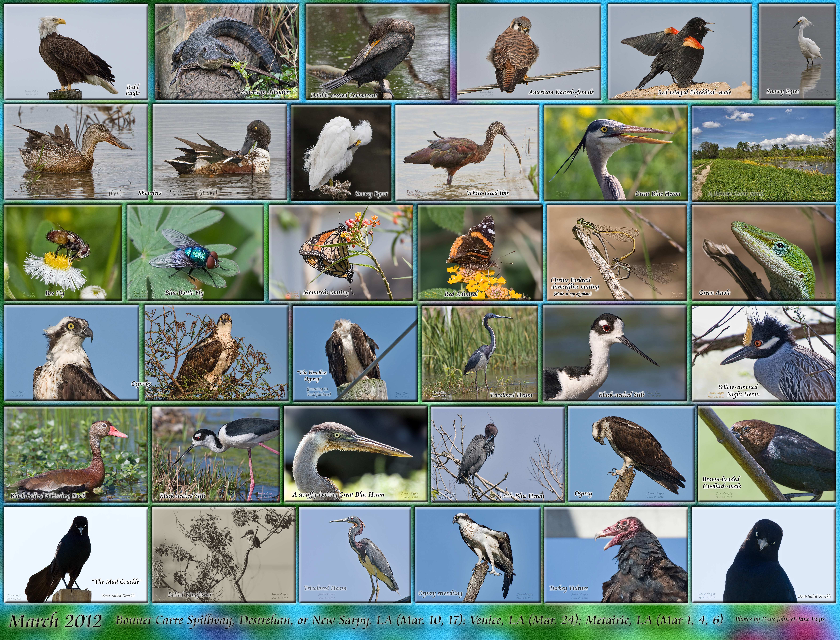Click the March 2012 title text
The width and height of the screenshot is (840, 640).
(55, 621)
